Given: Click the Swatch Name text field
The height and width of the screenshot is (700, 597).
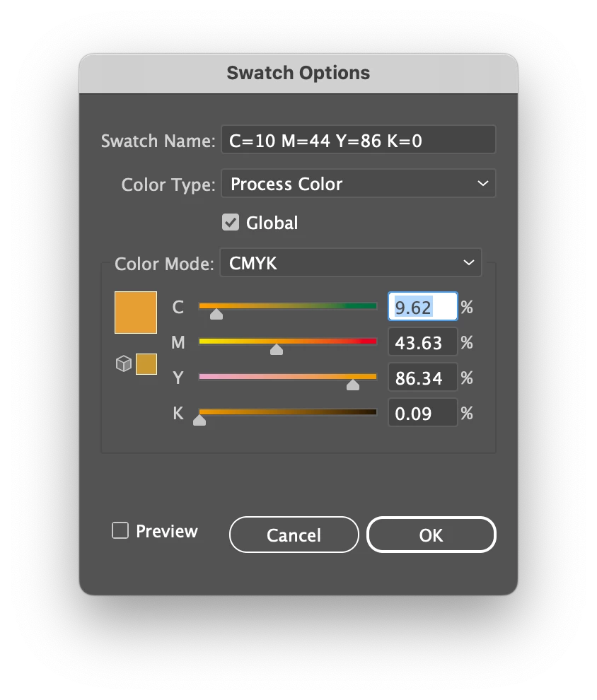Looking at the screenshot, I should (359, 140).
